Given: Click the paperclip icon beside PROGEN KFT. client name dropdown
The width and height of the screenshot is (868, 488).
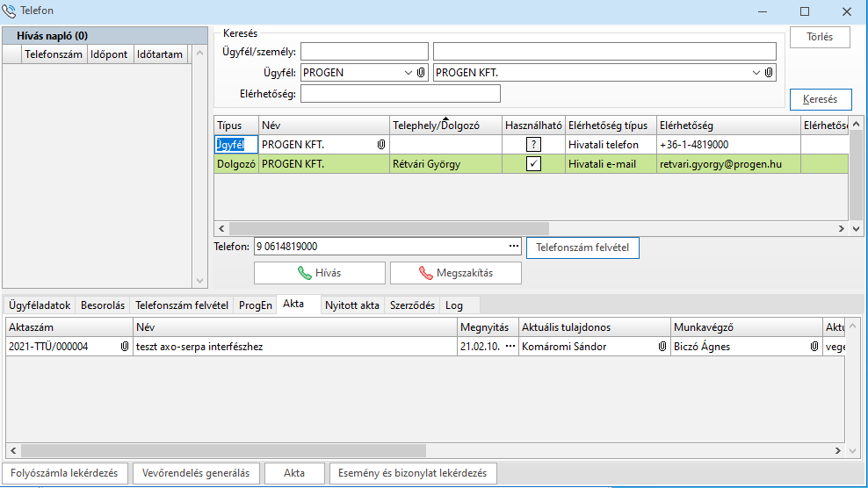Looking at the screenshot, I should tap(769, 73).
